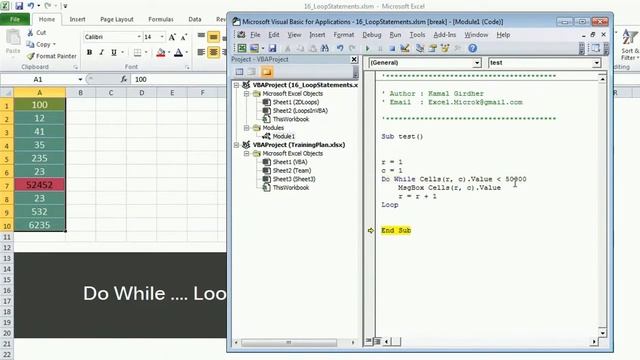Toggle Bold formatting in Excel ribbon
Image resolution: width=640 pixels, height=360 pixels.
click(x=89, y=53)
